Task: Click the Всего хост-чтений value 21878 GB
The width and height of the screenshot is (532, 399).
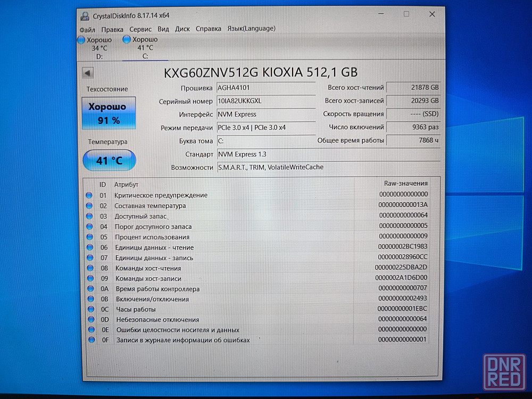Action: 413,88
